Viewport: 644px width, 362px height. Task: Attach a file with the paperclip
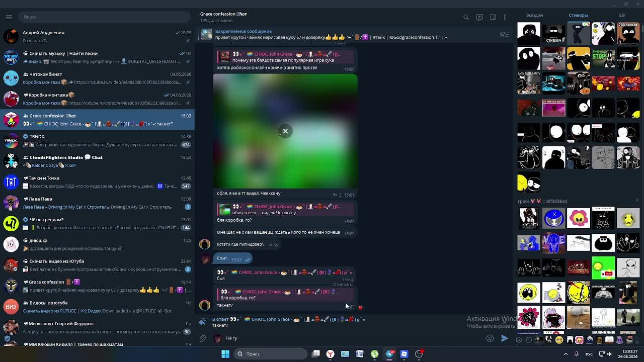pos(203,338)
